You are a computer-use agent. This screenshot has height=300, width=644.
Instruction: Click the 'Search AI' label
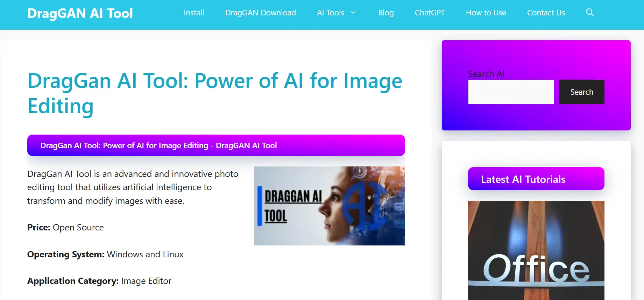point(486,74)
